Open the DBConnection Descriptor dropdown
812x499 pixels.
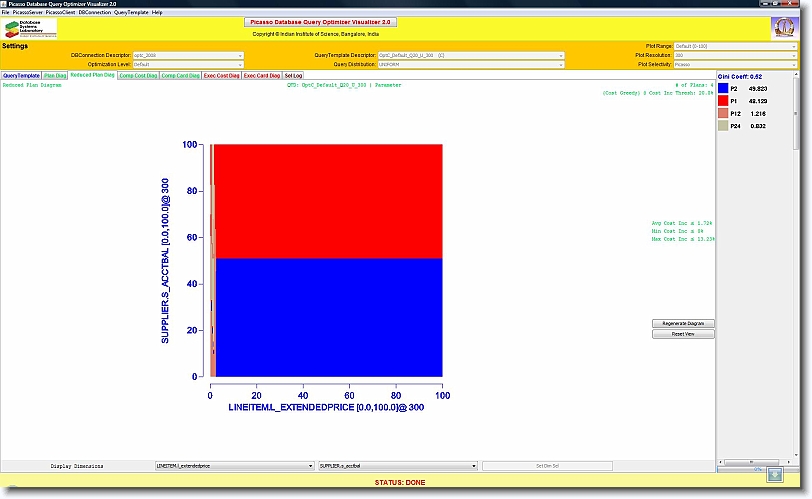[x=188, y=55]
